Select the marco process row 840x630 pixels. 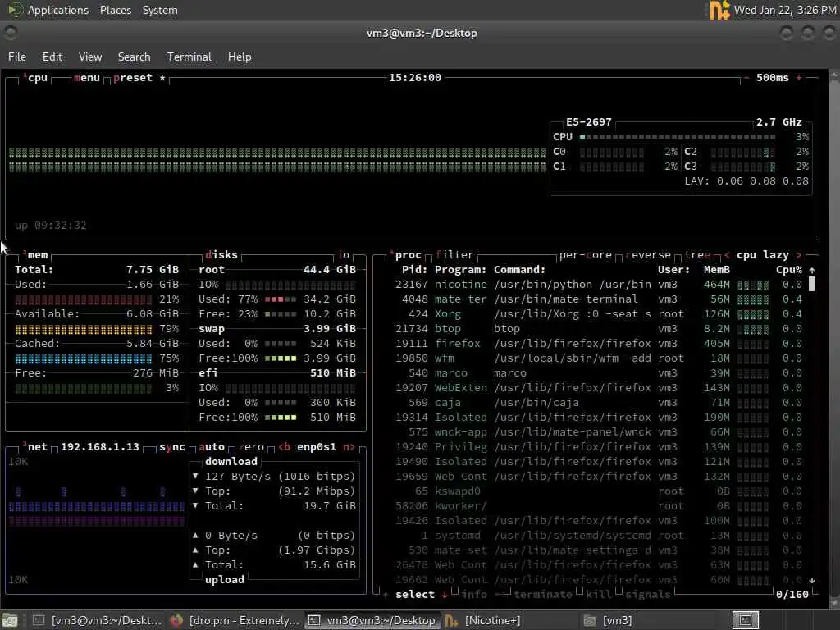[598, 373]
